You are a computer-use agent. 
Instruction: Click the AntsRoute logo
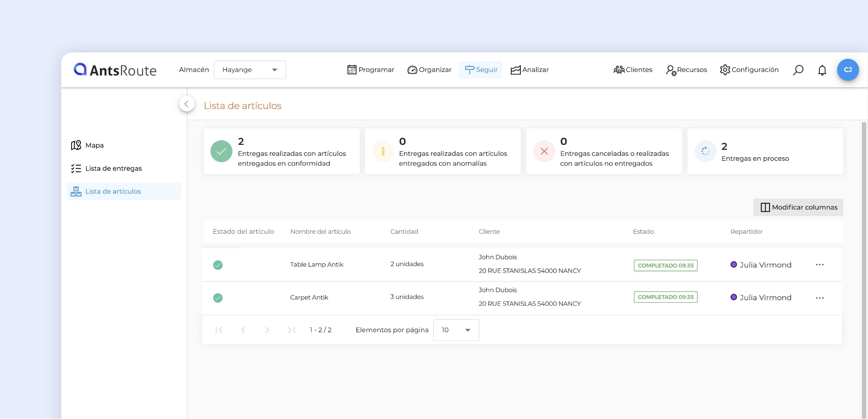point(115,70)
